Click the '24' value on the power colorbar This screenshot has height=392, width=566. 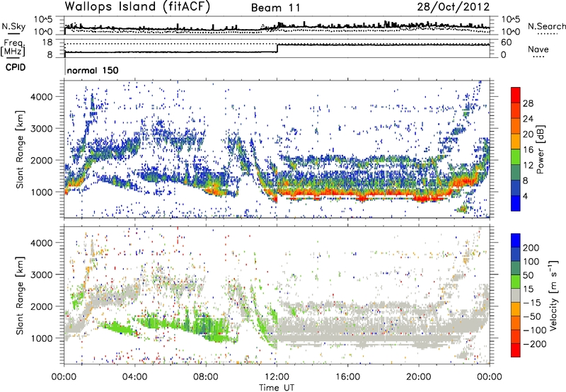528,119
